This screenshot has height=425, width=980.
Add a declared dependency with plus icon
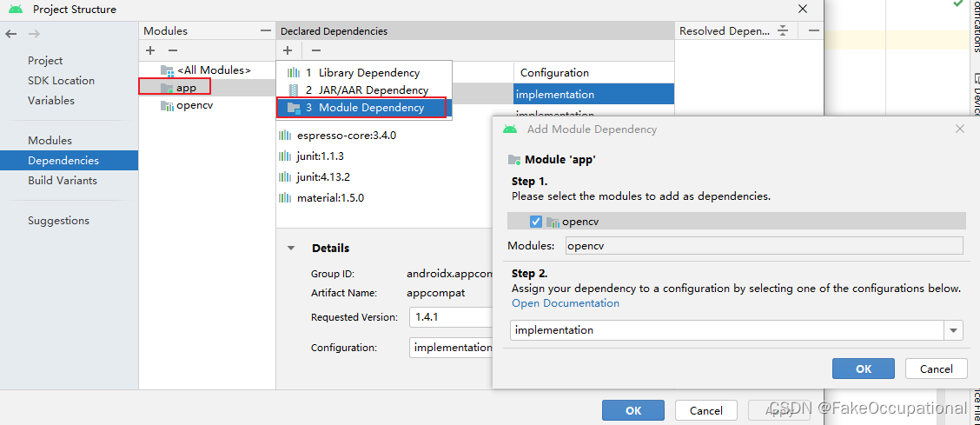click(287, 50)
